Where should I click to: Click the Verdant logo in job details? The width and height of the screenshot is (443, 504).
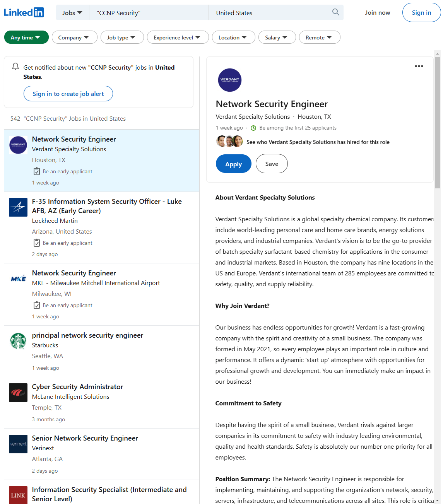230,80
